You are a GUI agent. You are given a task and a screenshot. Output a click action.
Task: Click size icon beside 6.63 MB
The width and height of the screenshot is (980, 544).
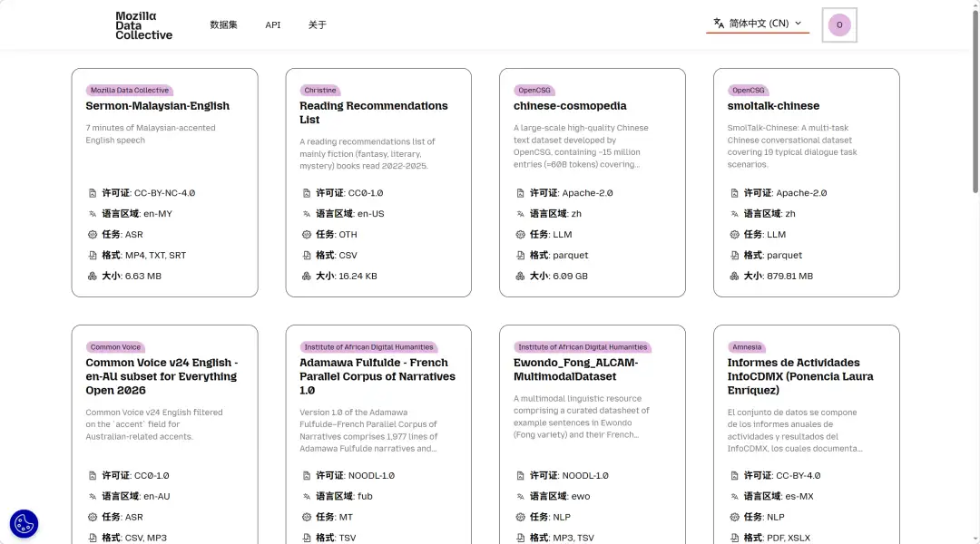coord(93,276)
